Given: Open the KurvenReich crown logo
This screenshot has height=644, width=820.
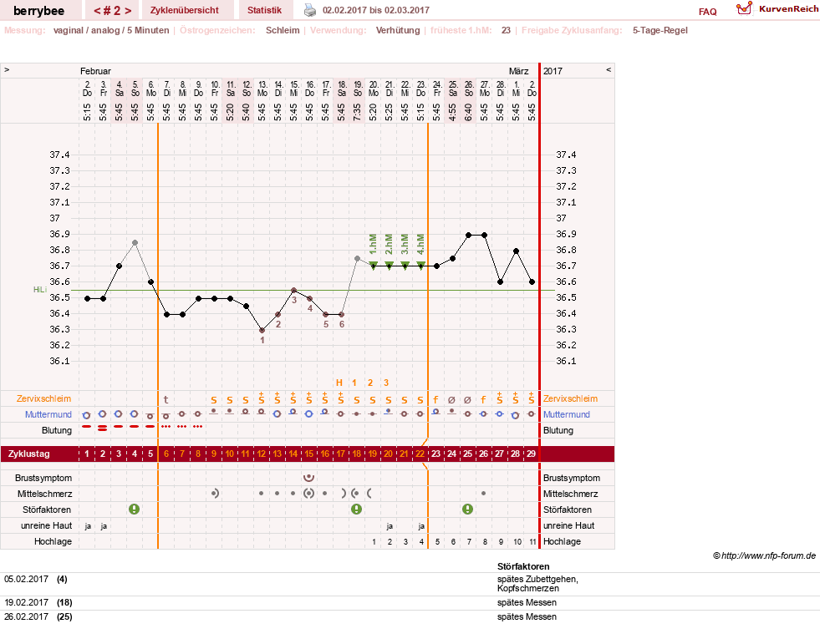Looking at the screenshot, I should point(744,8).
